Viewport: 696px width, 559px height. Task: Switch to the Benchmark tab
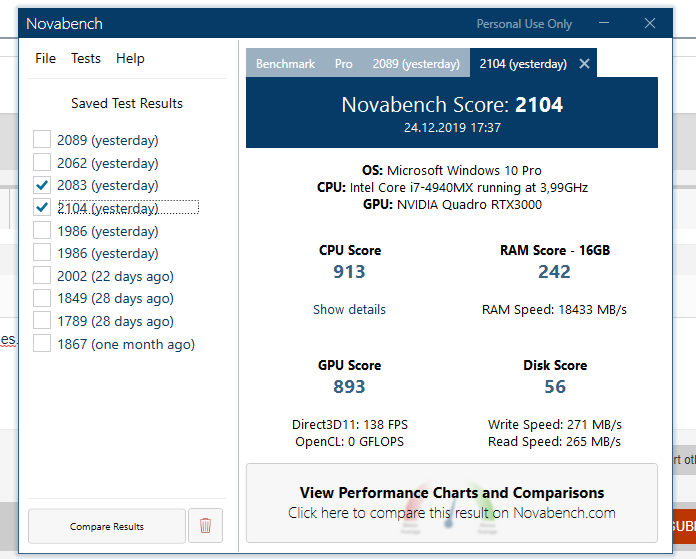pos(285,64)
